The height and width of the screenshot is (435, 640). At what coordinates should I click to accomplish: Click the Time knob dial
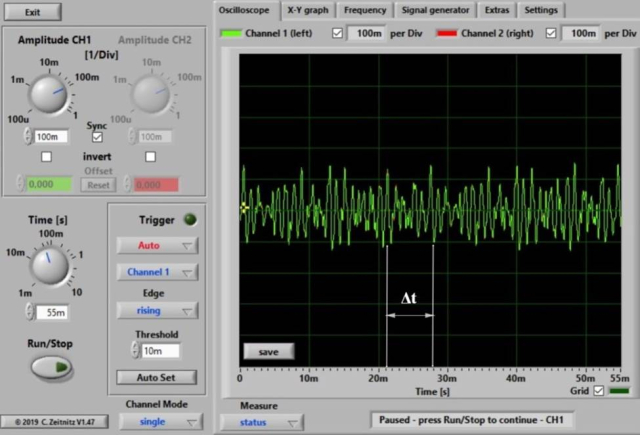(46, 265)
